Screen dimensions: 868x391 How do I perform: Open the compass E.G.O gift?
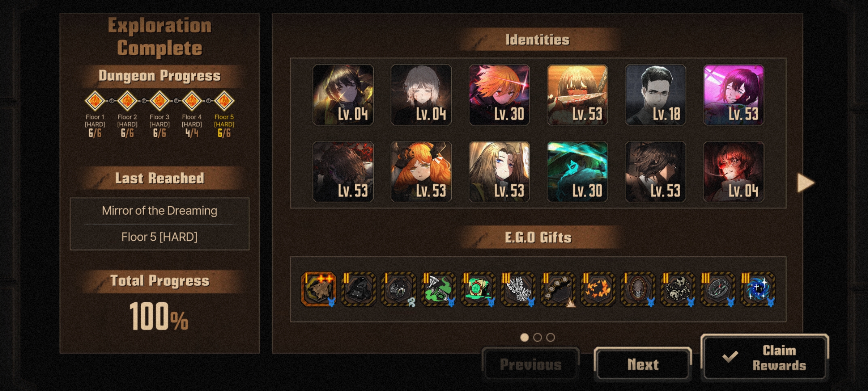(718, 289)
